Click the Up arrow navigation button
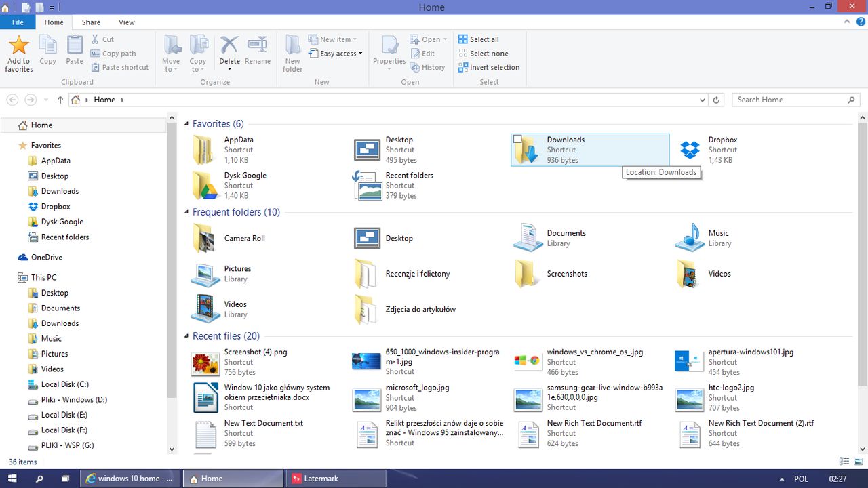The width and height of the screenshot is (868, 488). click(x=60, y=100)
